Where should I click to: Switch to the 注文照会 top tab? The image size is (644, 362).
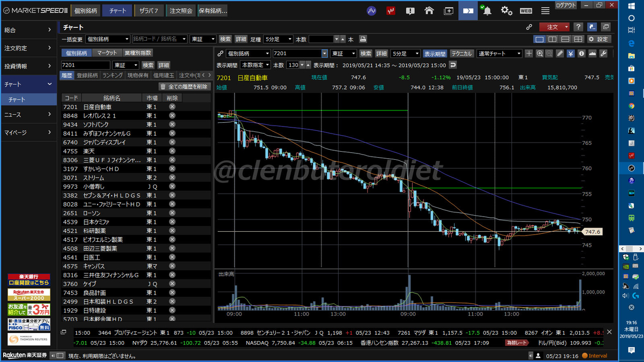[x=181, y=10]
